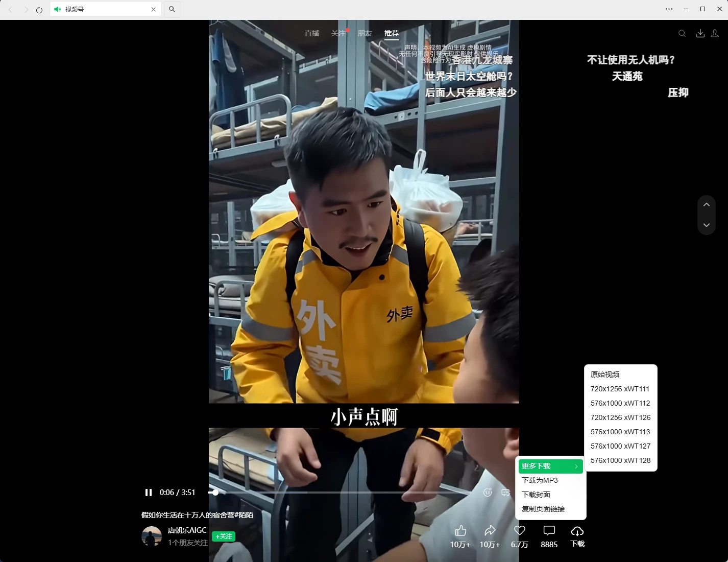The height and width of the screenshot is (562, 728).
Task: Click the 假如你生活在十万人的宿舍营 video title
Action: pyautogui.click(x=197, y=515)
